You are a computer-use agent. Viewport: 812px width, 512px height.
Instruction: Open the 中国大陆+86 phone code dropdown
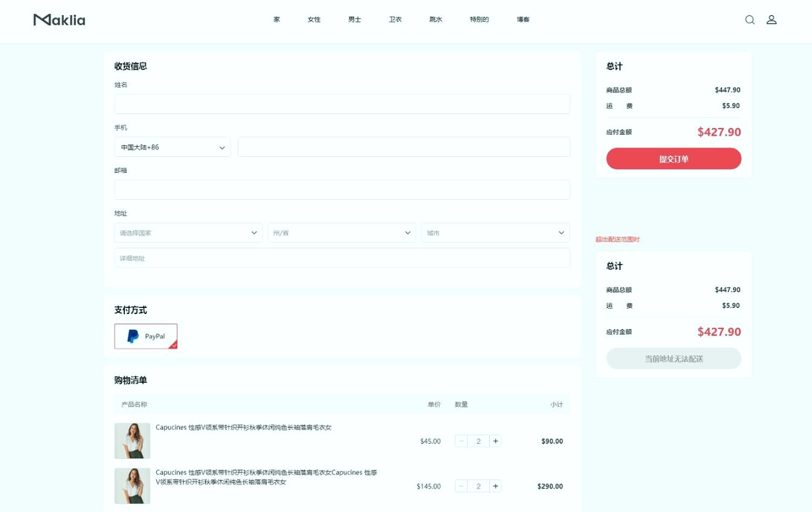pos(173,147)
